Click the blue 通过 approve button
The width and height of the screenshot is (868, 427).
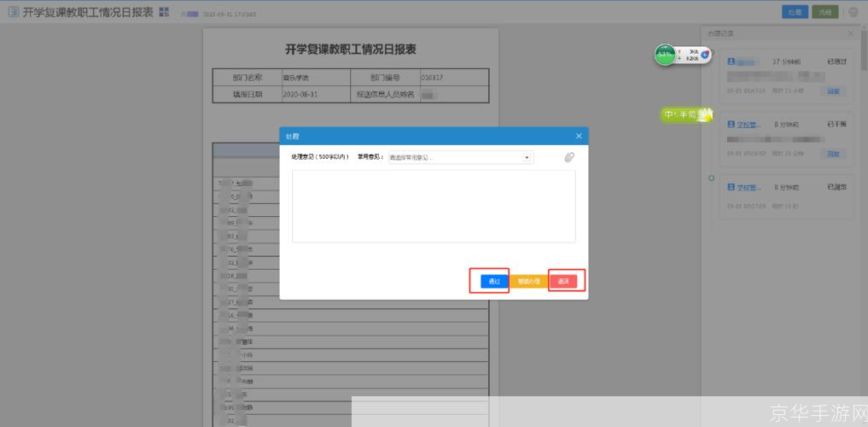tap(494, 281)
